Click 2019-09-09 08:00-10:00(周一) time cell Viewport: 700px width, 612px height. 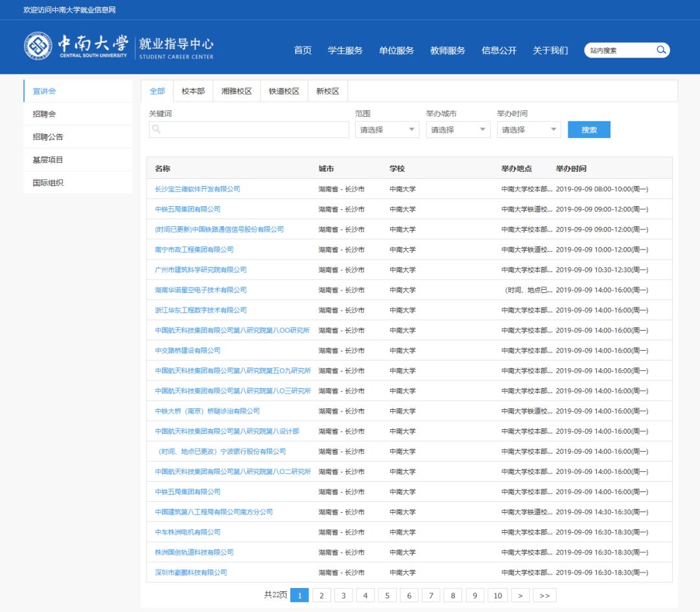[x=602, y=189]
